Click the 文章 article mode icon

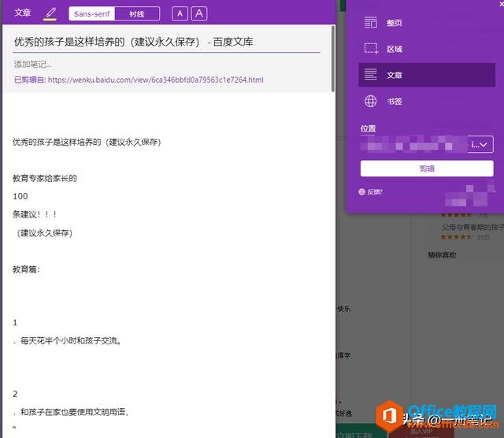(x=371, y=75)
